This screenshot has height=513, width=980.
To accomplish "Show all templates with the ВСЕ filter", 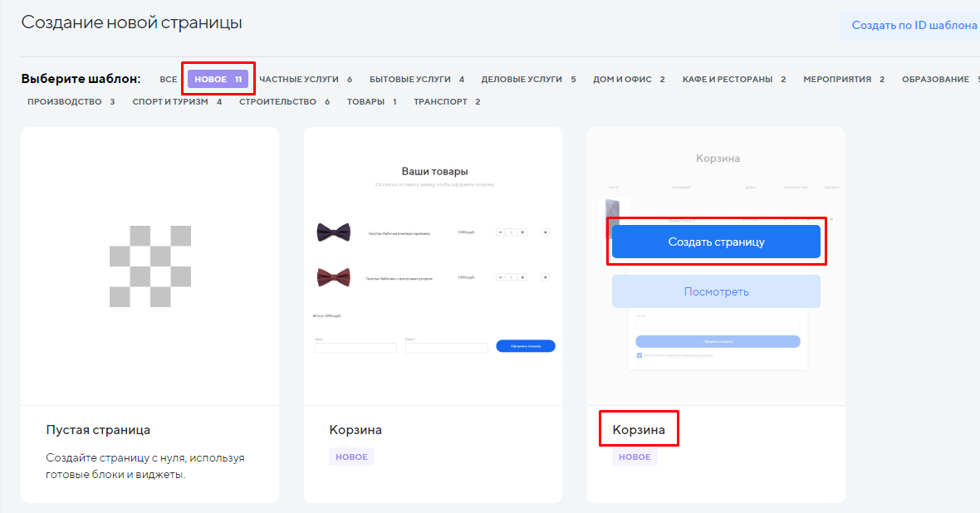I will [169, 80].
